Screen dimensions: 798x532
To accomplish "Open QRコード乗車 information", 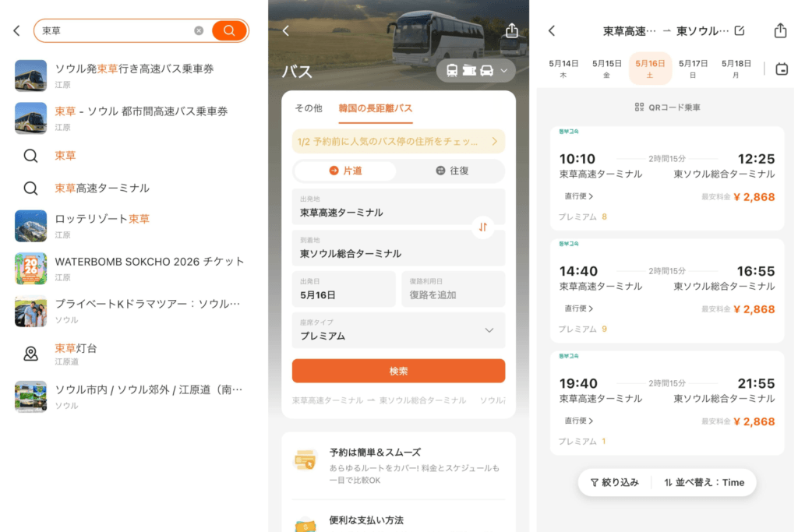I will [x=667, y=107].
